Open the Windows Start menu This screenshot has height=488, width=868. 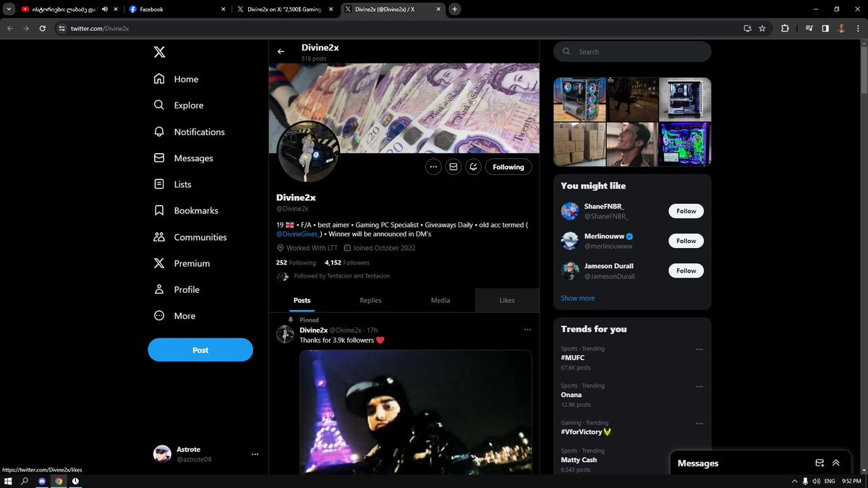[9, 481]
